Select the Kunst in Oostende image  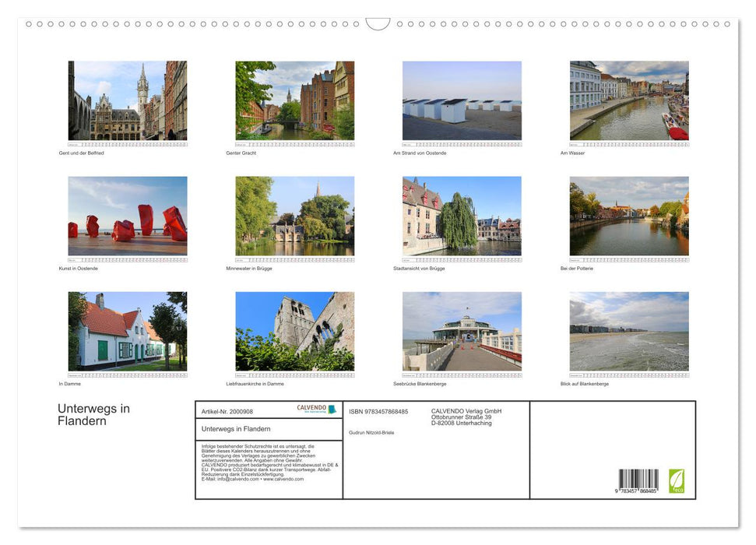click(x=127, y=216)
